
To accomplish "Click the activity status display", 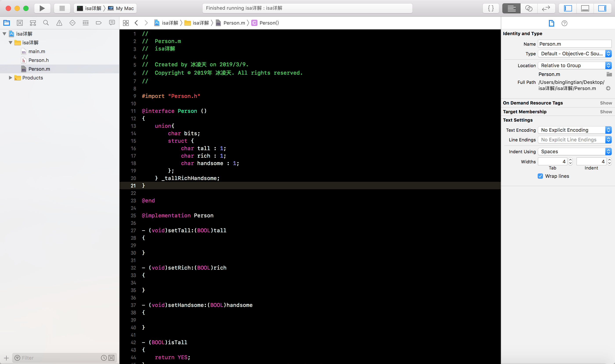I will tap(307, 8).
